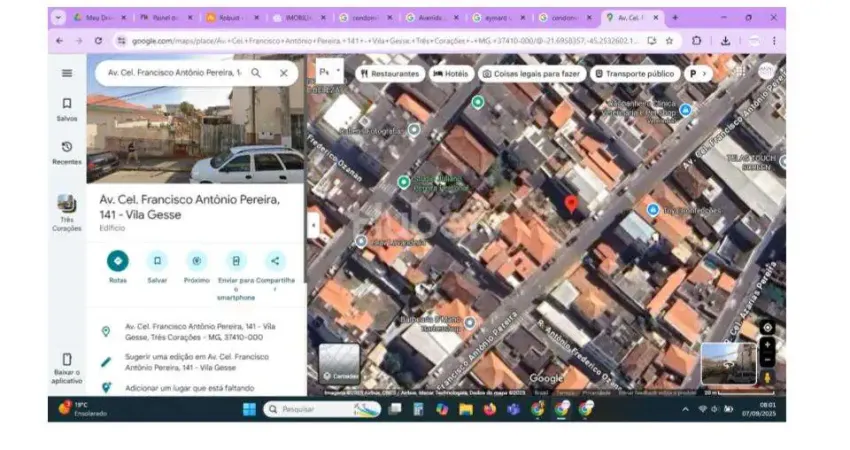Open the Windows Start button
This screenshot has width=850, height=450.
pyautogui.click(x=249, y=409)
